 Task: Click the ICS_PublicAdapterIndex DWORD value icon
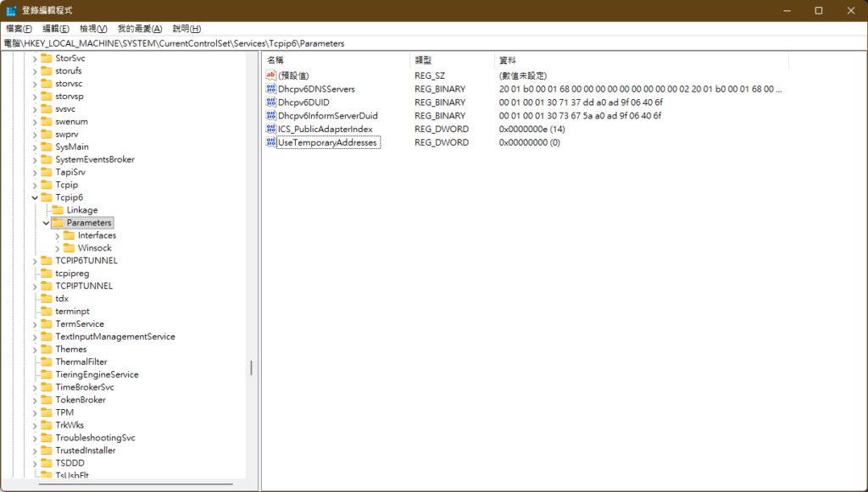pyautogui.click(x=271, y=130)
